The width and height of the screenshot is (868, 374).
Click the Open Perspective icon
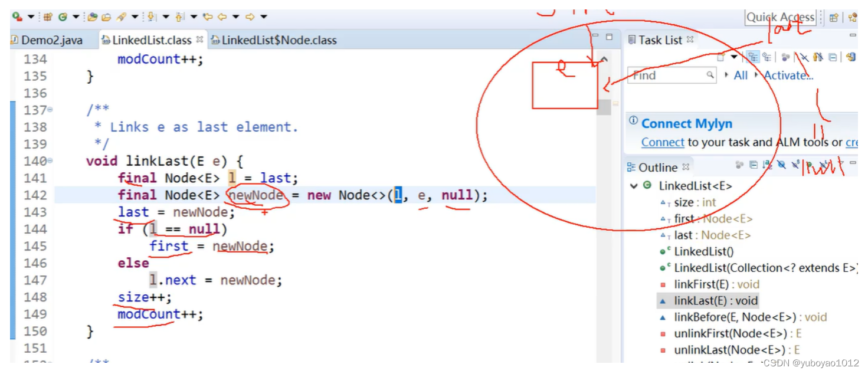[x=834, y=18]
